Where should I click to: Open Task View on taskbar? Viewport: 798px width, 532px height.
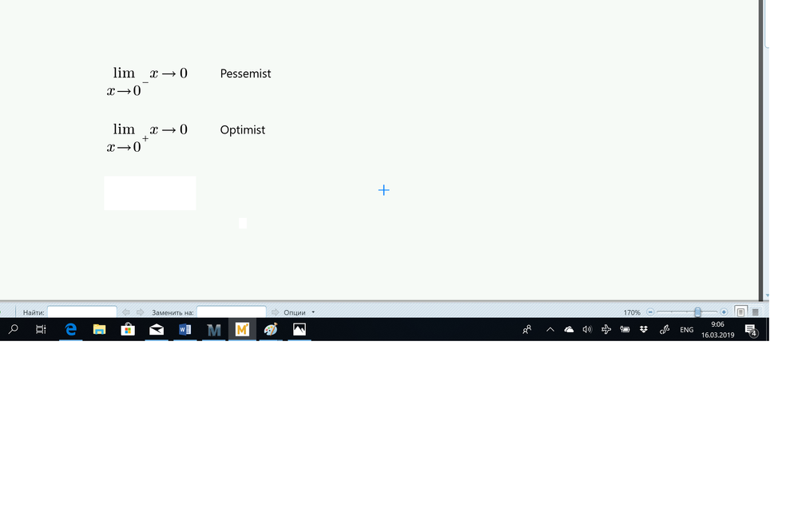41,329
